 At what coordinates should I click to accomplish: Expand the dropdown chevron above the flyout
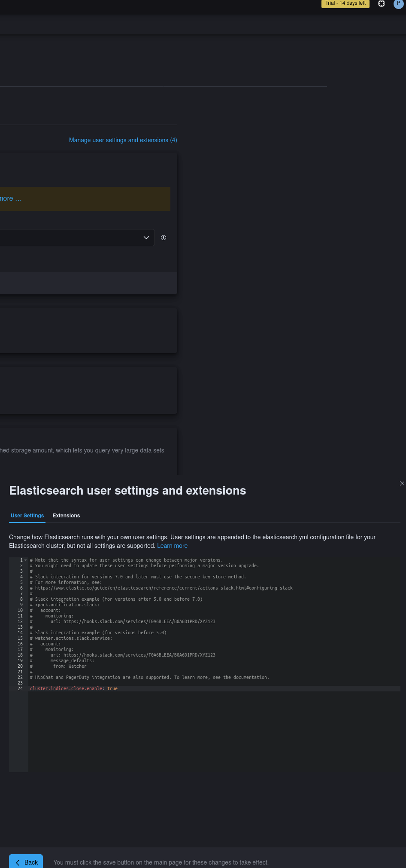coord(146,238)
